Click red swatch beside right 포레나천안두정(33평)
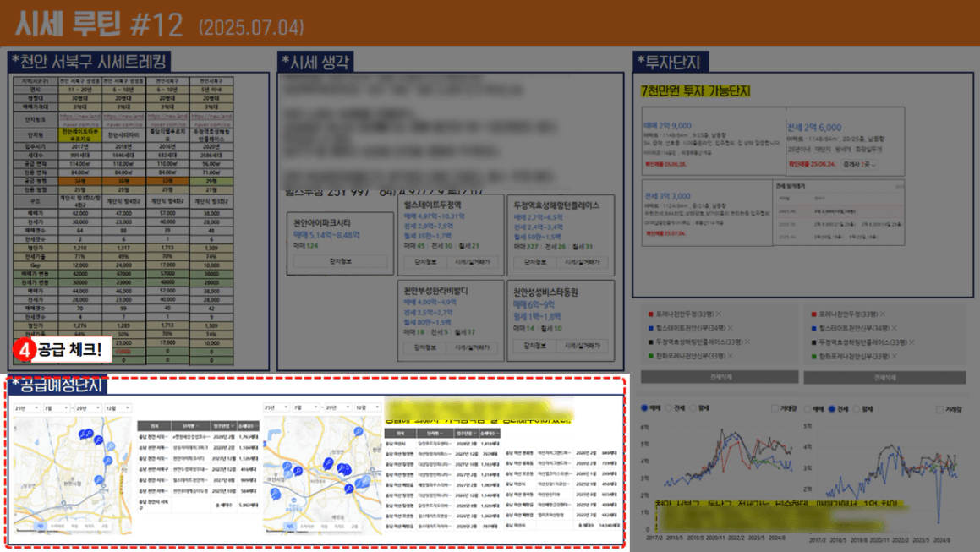The width and height of the screenshot is (980, 552). (x=813, y=314)
